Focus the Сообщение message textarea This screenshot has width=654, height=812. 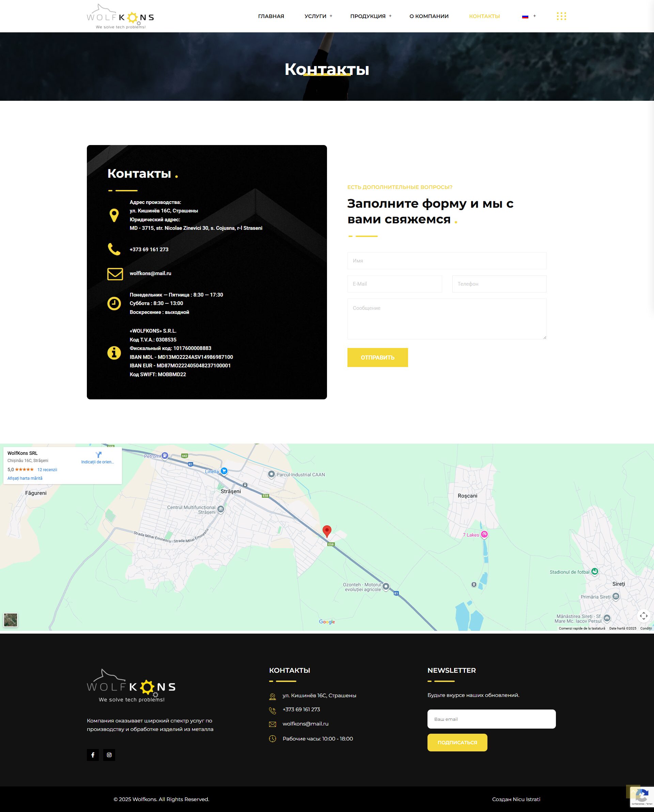coord(447,319)
